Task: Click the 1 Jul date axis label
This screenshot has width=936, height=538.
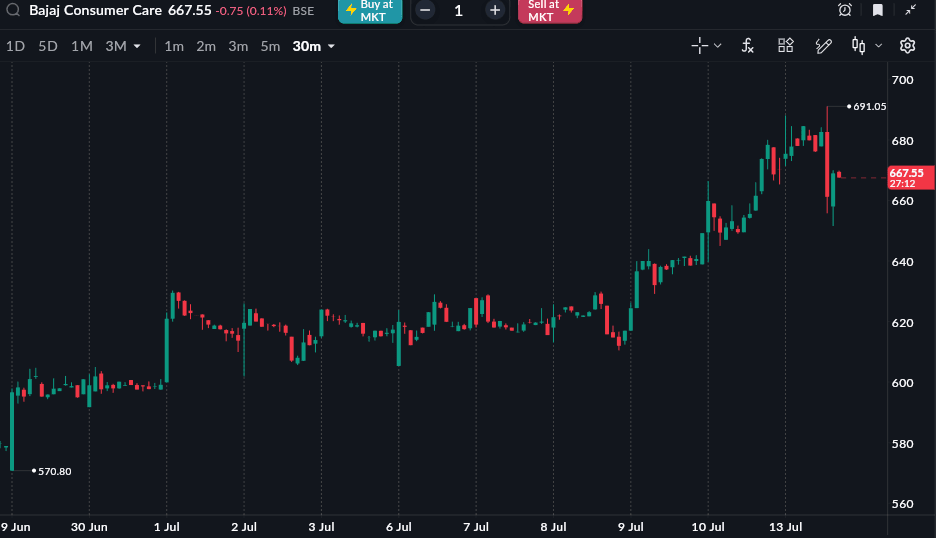Action: (167, 527)
